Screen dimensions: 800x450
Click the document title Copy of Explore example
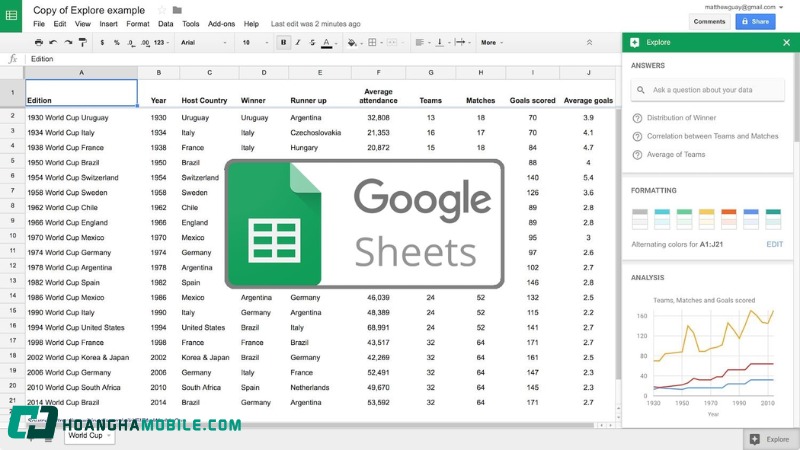89,10
